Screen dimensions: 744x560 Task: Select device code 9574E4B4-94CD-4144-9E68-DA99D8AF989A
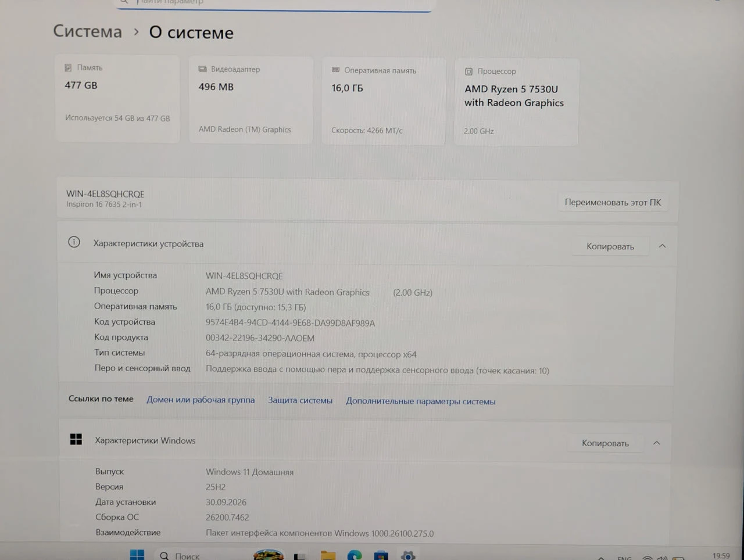(x=290, y=323)
